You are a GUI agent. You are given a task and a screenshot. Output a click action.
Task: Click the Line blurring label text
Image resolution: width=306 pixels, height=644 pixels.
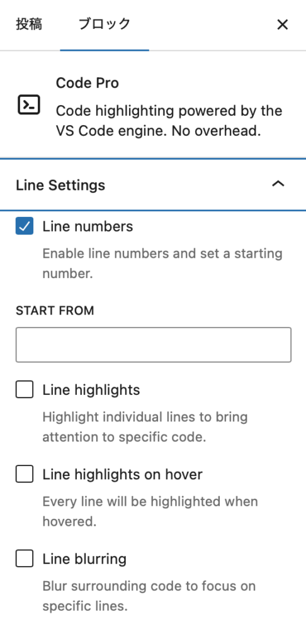[x=84, y=558]
